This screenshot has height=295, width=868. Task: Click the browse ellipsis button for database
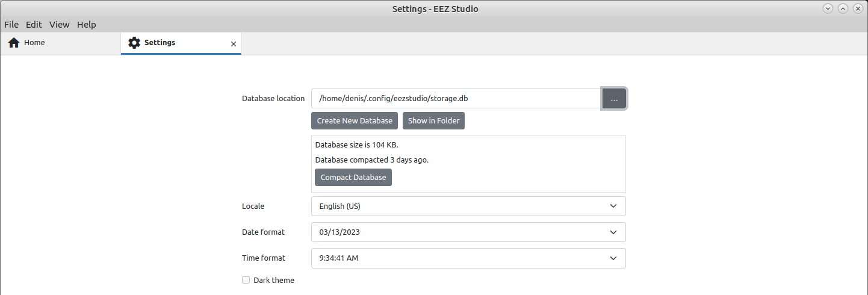[x=614, y=99]
